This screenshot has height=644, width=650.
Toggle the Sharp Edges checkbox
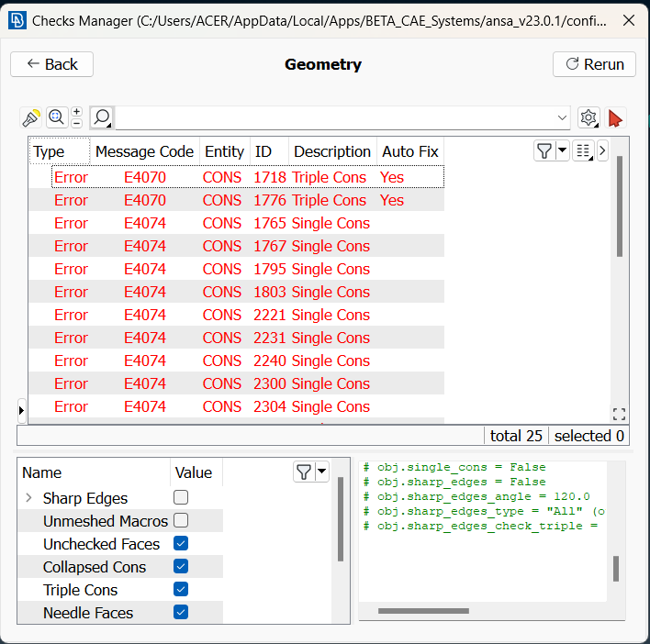181,497
